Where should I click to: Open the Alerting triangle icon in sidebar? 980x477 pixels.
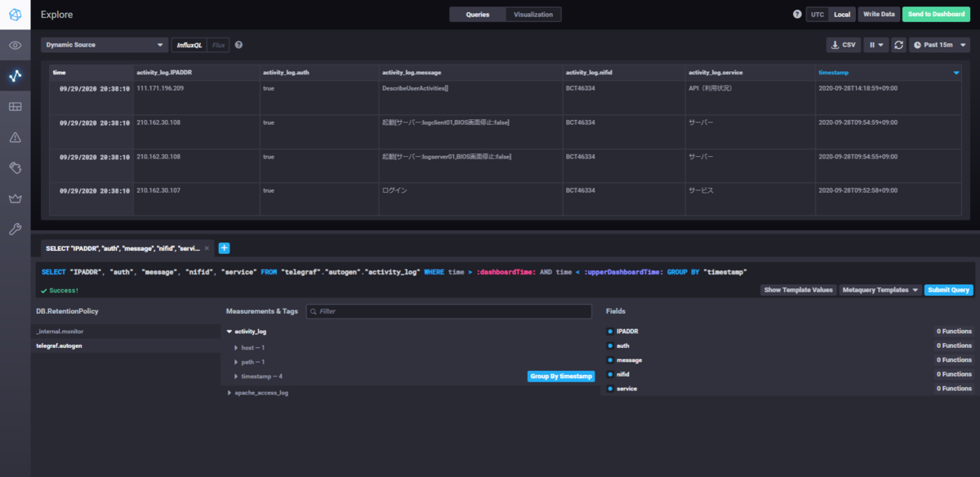click(15, 137)
